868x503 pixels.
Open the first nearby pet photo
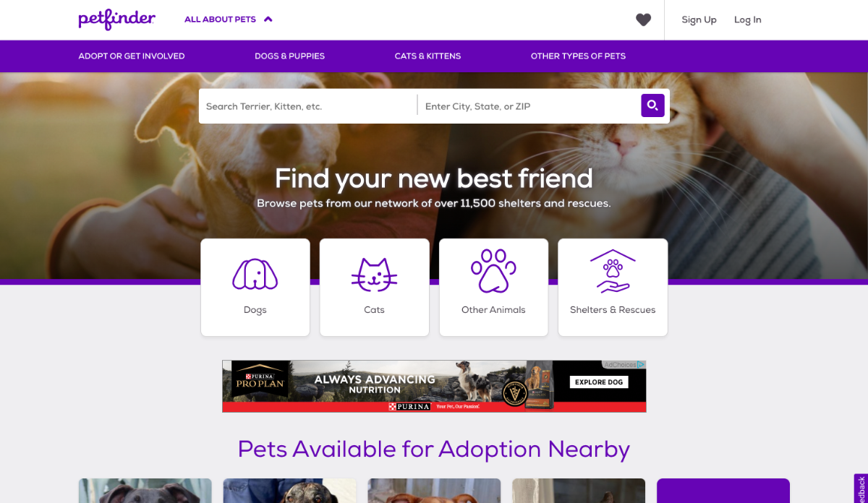pos(145,491)
